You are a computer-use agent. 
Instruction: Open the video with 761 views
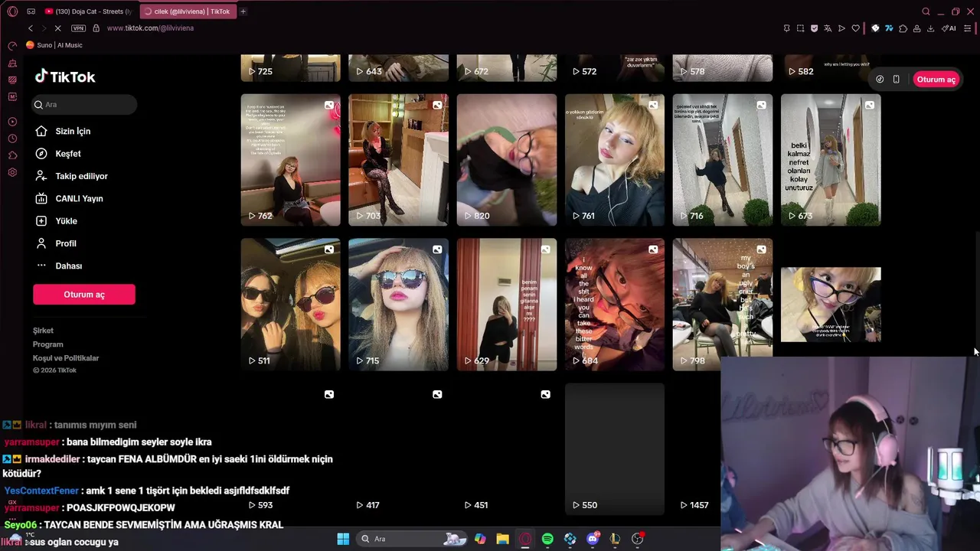click(x=615, y=160)
